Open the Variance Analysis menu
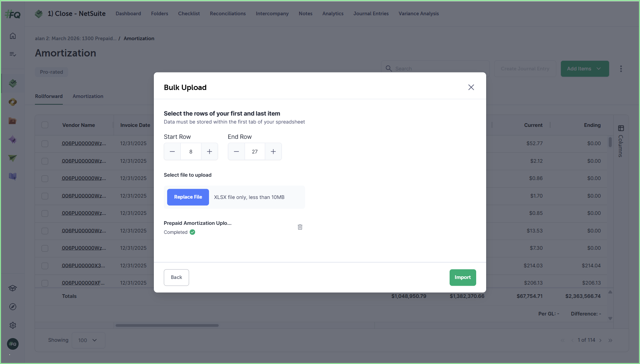640x364 pixels. tap(419, 14)
